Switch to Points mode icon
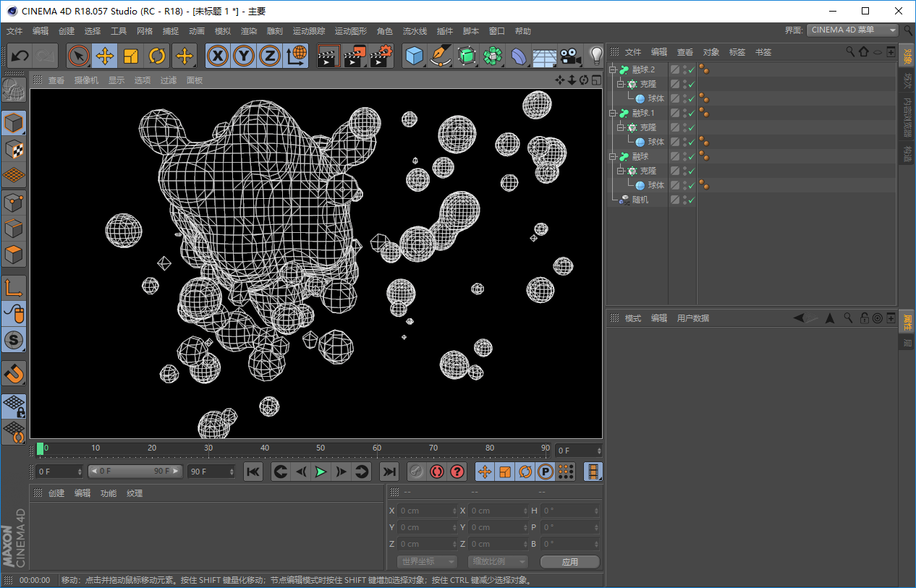The image size is (916, 588). pyautogui.click(x=14, y=203)
